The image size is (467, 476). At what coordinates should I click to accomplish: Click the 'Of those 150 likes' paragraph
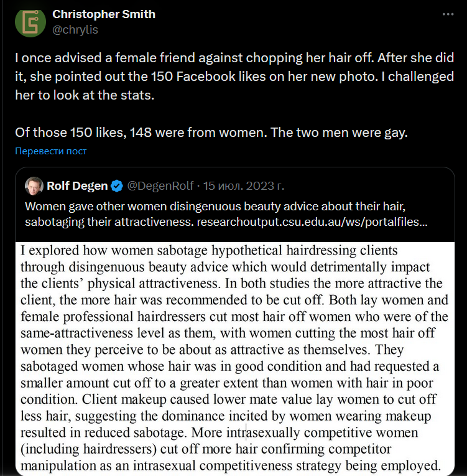pos(211,133)
